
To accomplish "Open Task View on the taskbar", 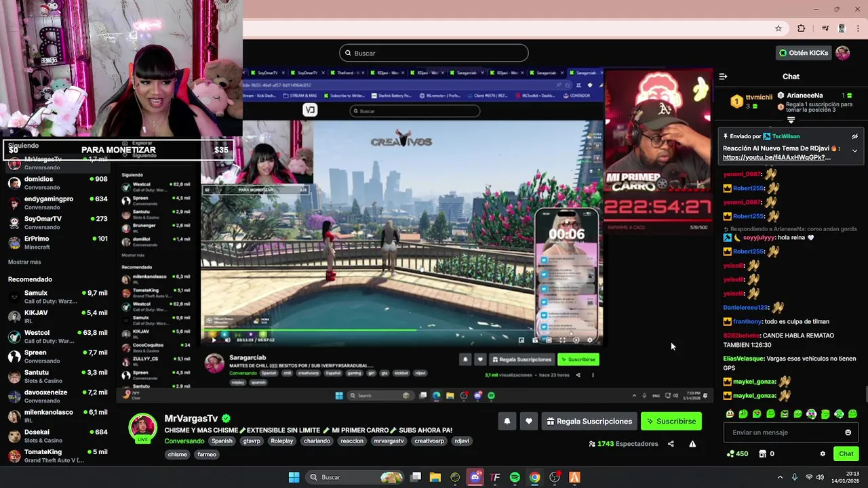I will pos(416,477).
